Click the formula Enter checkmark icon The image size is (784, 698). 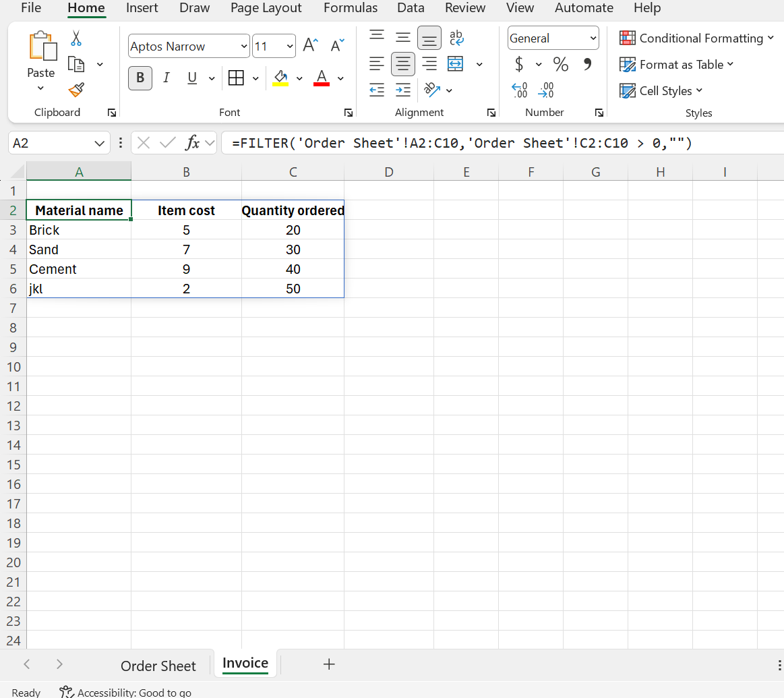pos(167,143)
